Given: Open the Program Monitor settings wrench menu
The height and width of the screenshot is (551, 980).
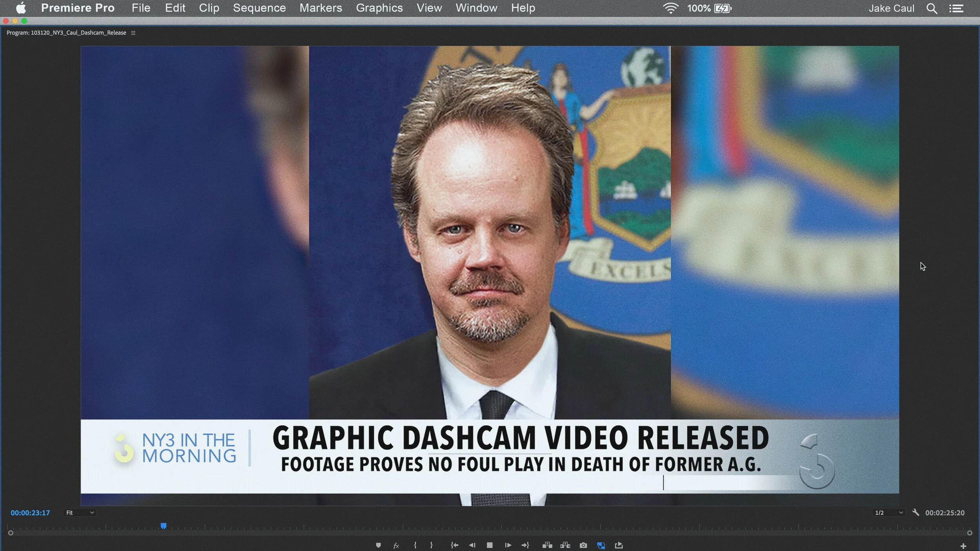Looking at the screenshot, I should pyautogui.click(x=915, y=512).
